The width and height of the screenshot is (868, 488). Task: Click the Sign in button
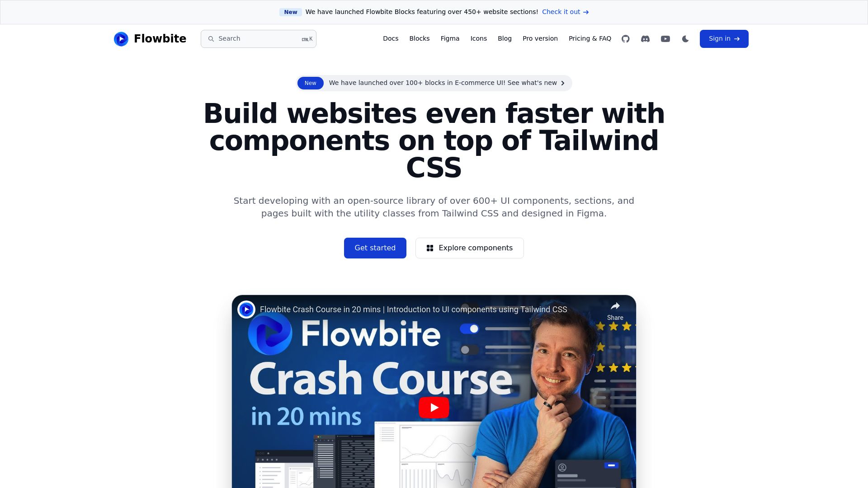pyautogui.click(x=724, y=39)
